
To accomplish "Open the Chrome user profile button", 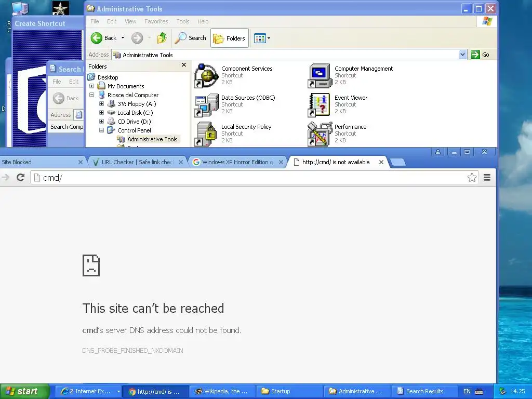I will [x=437, y=152].
